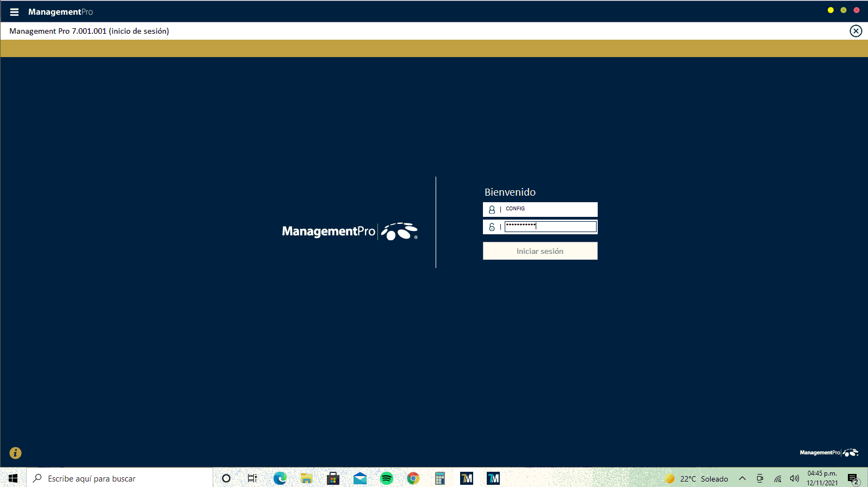
Task: Focus the password input field
Action: (x=550, y=227)
